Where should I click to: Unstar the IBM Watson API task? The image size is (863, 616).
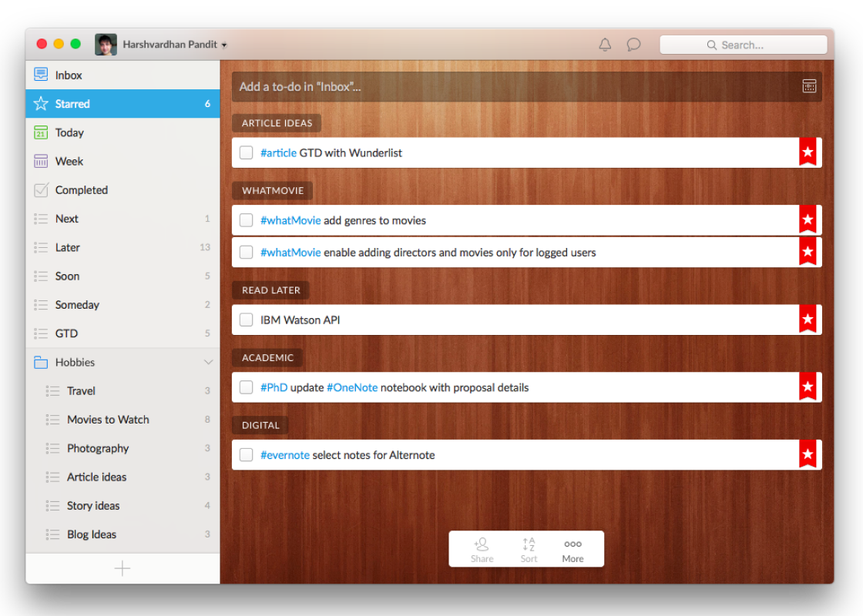coord(808,319)
